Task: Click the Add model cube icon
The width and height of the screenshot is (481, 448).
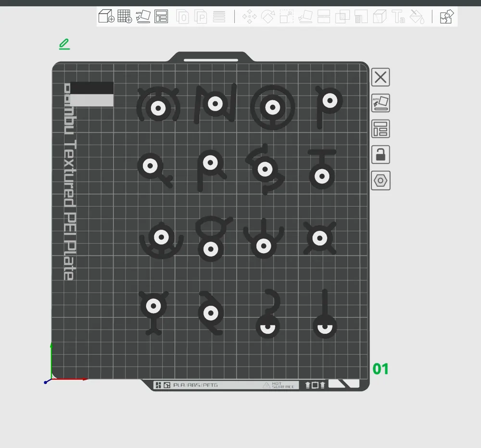Action: pyautogui.click(x=106, y=17)
